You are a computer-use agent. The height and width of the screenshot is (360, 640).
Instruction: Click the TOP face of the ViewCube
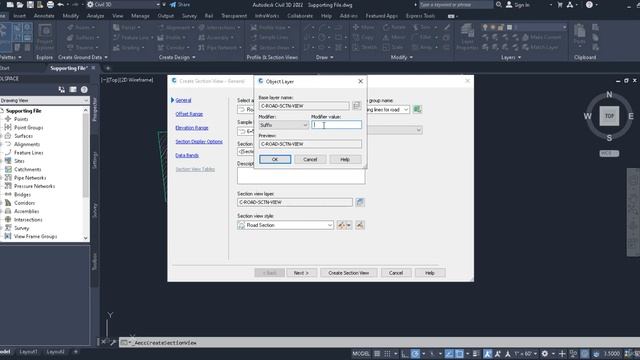pyautogui.click(x=609, y=116)
